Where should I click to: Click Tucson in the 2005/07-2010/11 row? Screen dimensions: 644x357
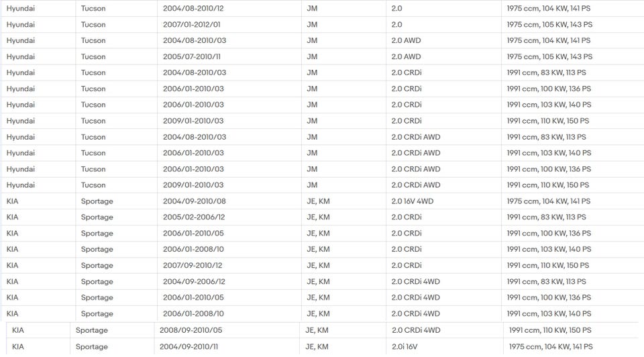(93, 56)
